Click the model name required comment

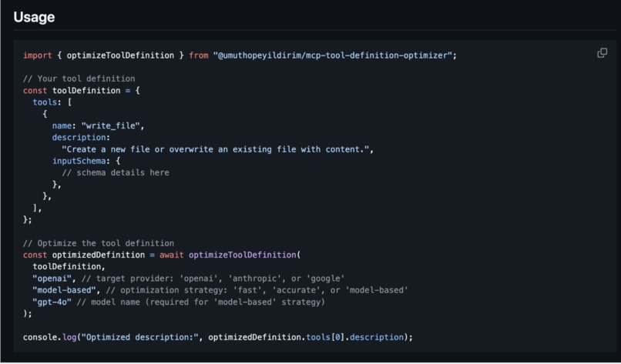pos(200,302)
